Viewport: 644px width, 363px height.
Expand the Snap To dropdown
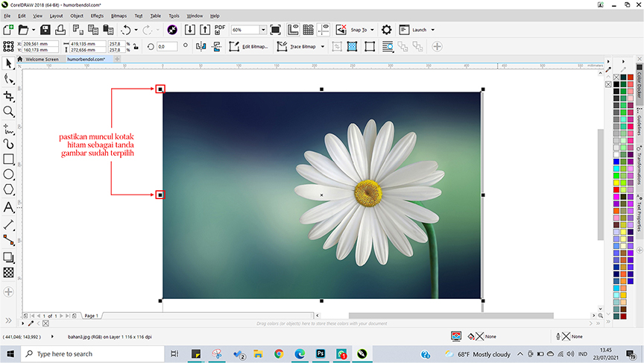[372, 30]
